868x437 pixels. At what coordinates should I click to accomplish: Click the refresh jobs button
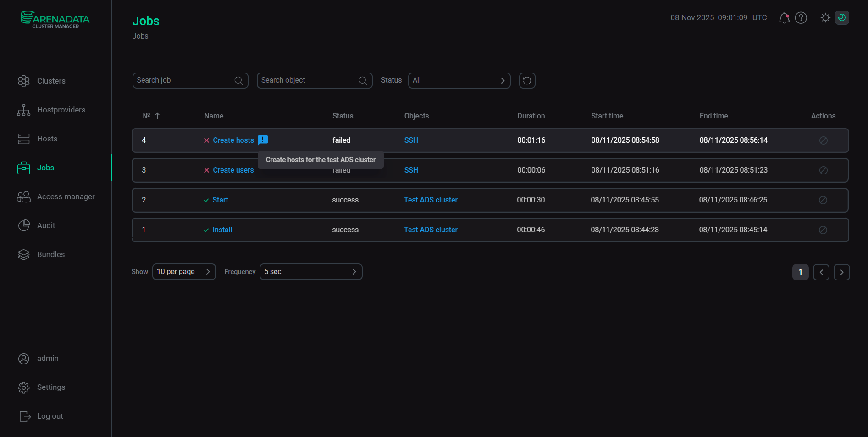tap(527, 80)
